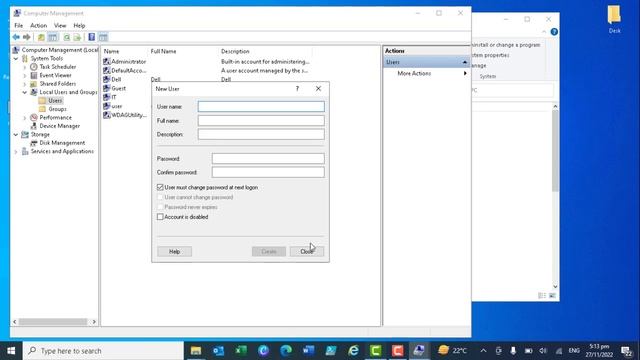Open the View menu

click(60, 25)
